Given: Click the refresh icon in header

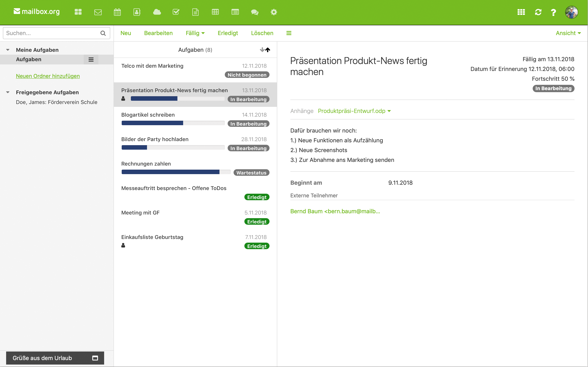Looking at the screenshot, I should point(538,12).
